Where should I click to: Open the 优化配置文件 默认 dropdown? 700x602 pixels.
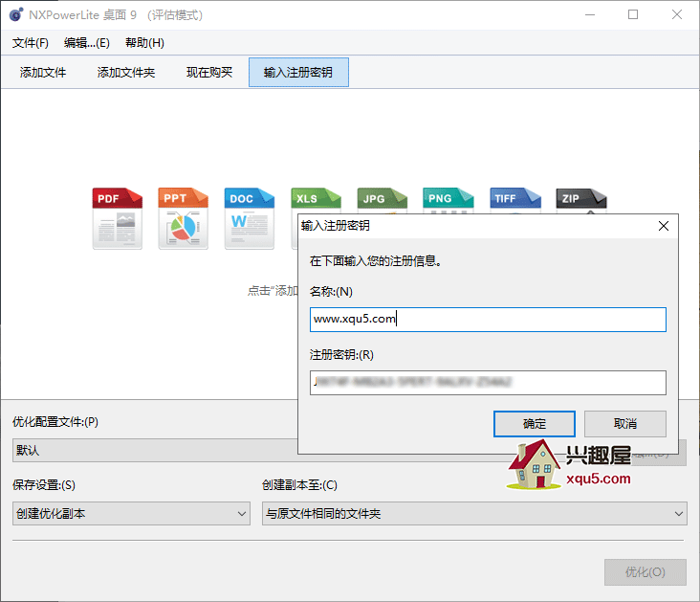155,450
